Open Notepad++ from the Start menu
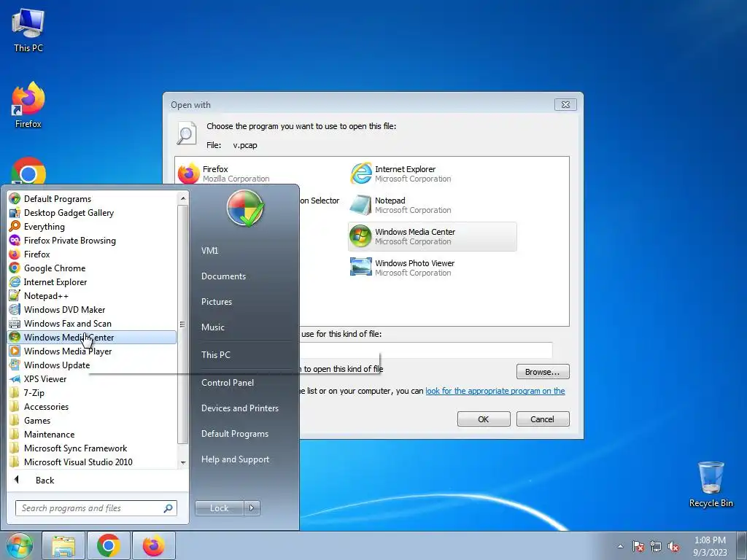The height and width of the screenshot is (560, 747). tap(46, 296)
